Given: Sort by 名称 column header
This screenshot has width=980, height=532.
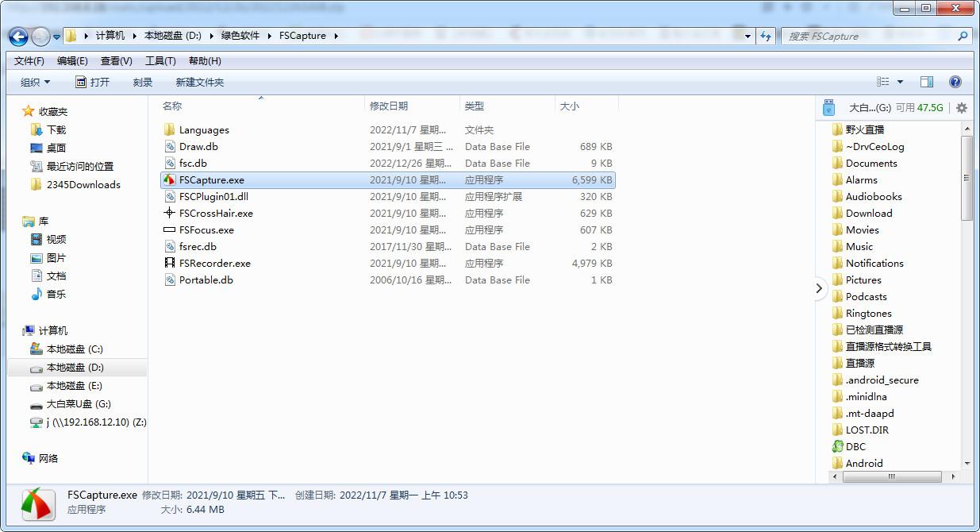Looking at the screenshot, I should (172, 106).
